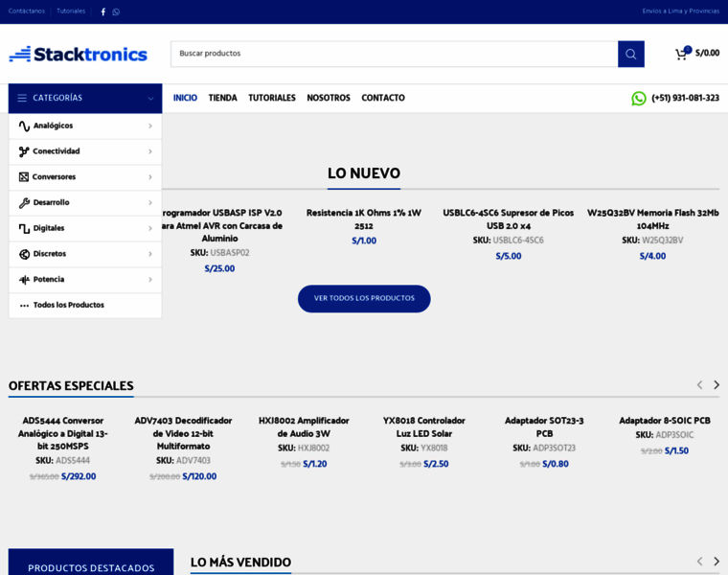Click the cart total S/0.00
728x575 pixels.
point(707,54)
